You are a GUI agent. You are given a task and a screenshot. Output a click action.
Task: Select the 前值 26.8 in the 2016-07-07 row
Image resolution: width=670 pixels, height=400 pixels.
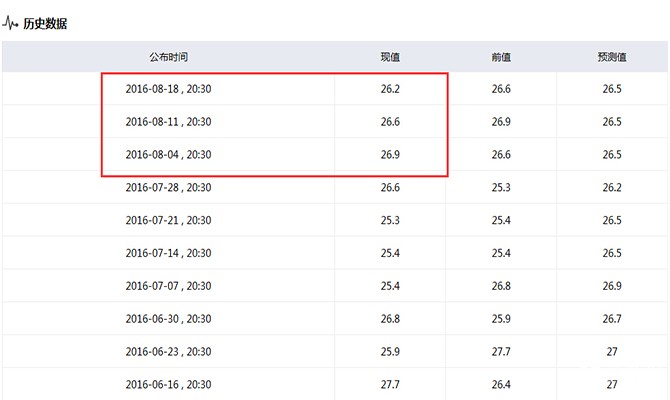(501, 286)
